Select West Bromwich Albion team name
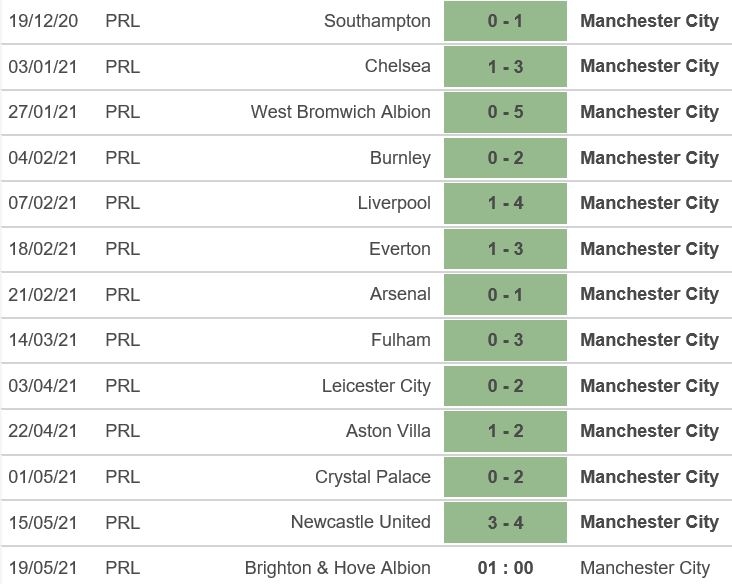Viewport: 732px width, 584px height. [340, 112]
